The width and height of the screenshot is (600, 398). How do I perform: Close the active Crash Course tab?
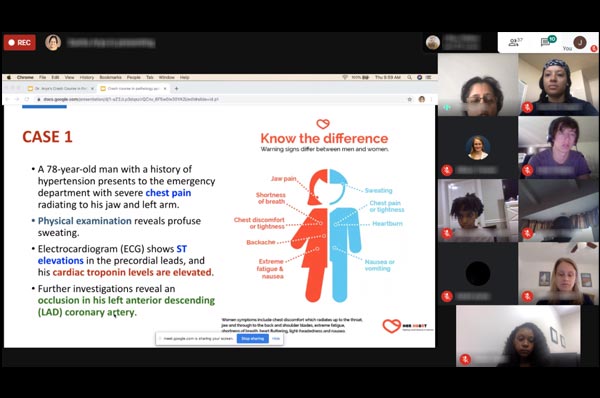point(165,88)
